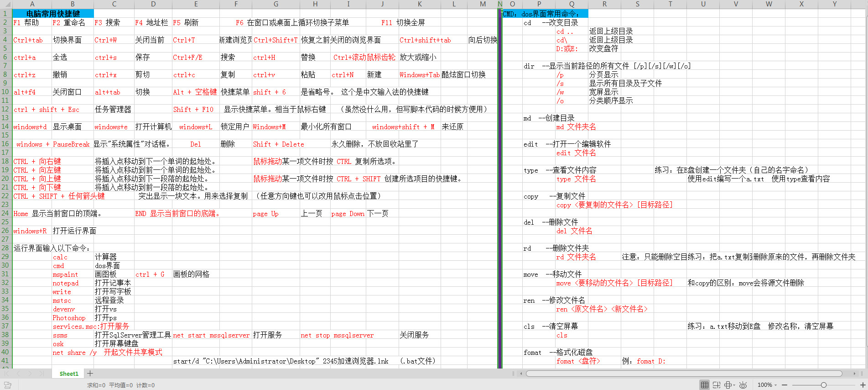Click the cell 'windows + PauseBreak'
Screen dimensions: 868x390
click(53, 144)
